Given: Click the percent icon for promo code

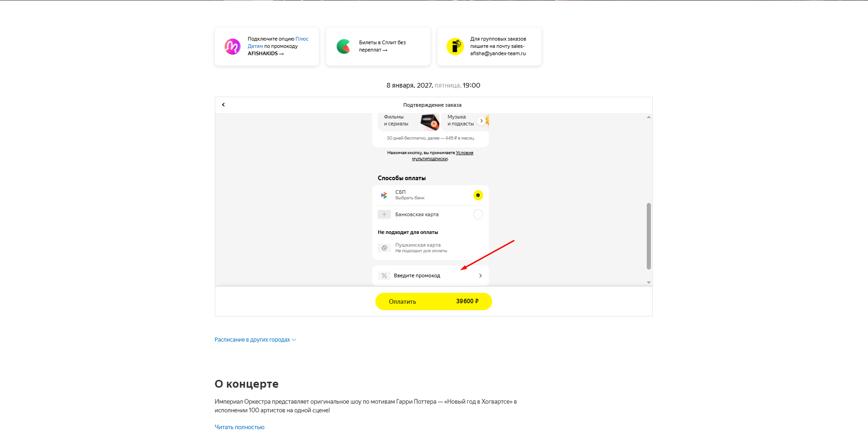Looking at the screenshot, I should 384,276.
